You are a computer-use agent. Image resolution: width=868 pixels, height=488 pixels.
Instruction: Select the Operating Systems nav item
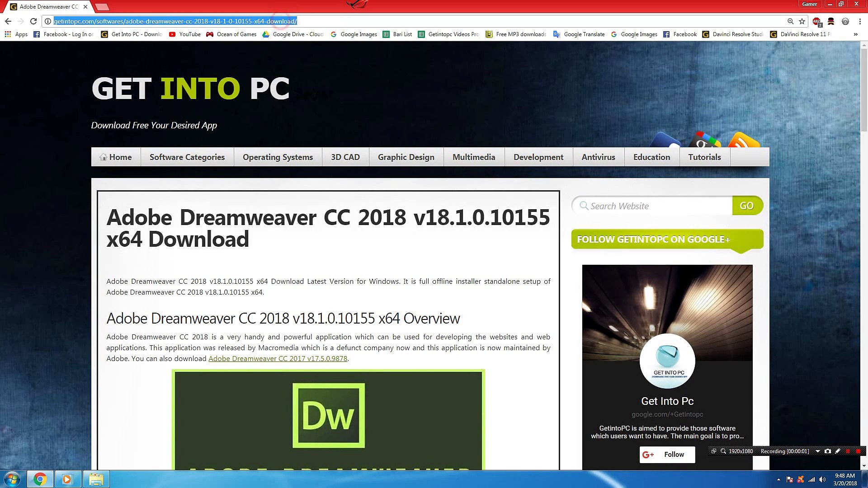[278, 157]
